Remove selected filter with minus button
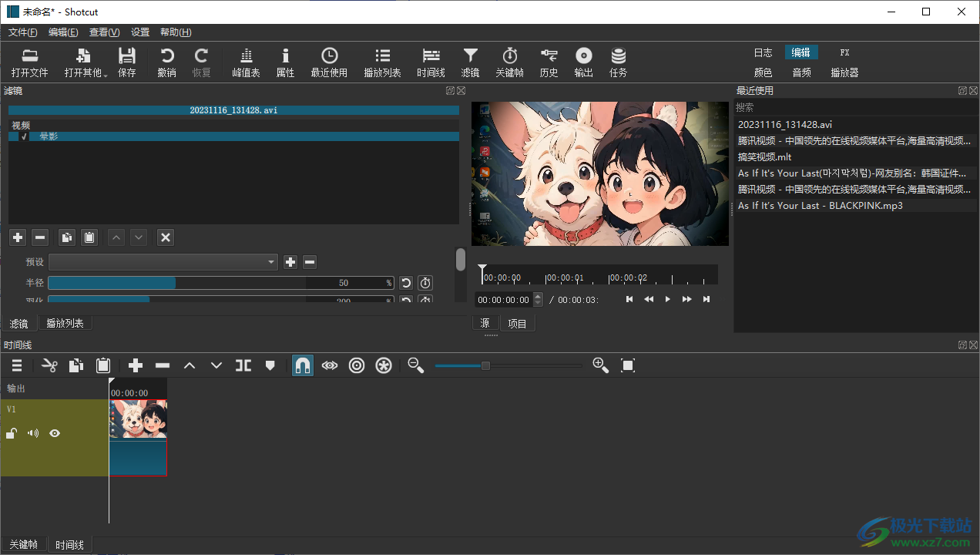This screenshot has height=555, width=980. coord(41,237)
